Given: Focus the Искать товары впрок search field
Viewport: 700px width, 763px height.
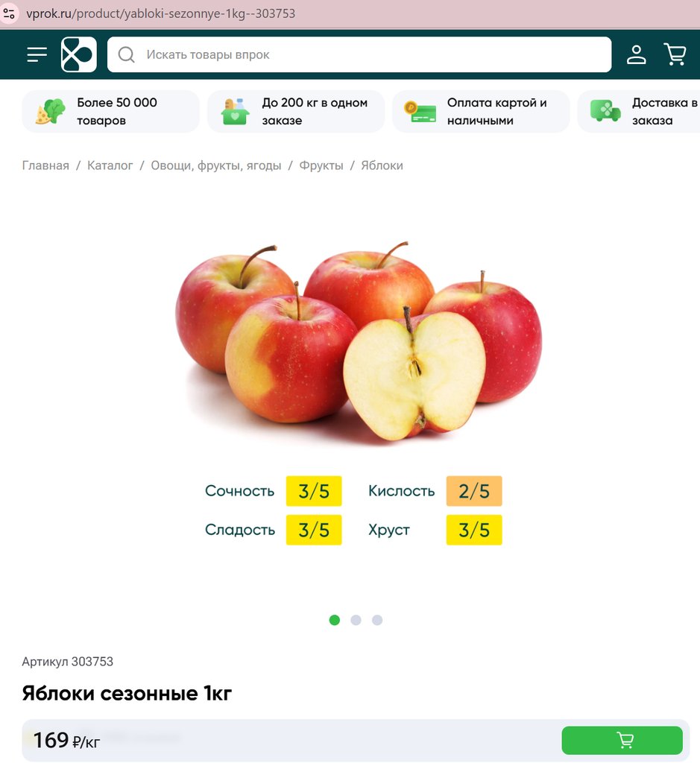Looking at the screenshot, I should pos(359,54).
